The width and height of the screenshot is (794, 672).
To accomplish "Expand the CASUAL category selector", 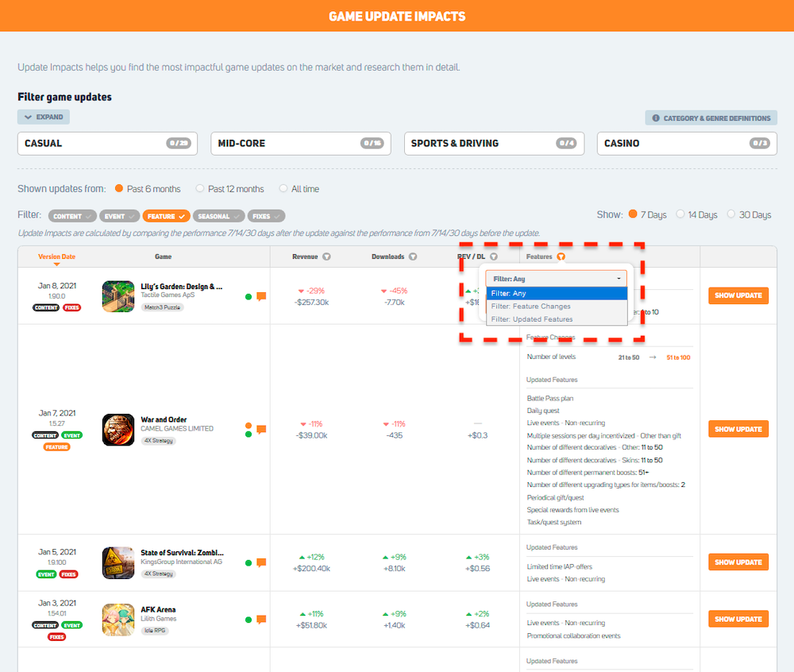I will pyautogui.click(x=107, y=144).
